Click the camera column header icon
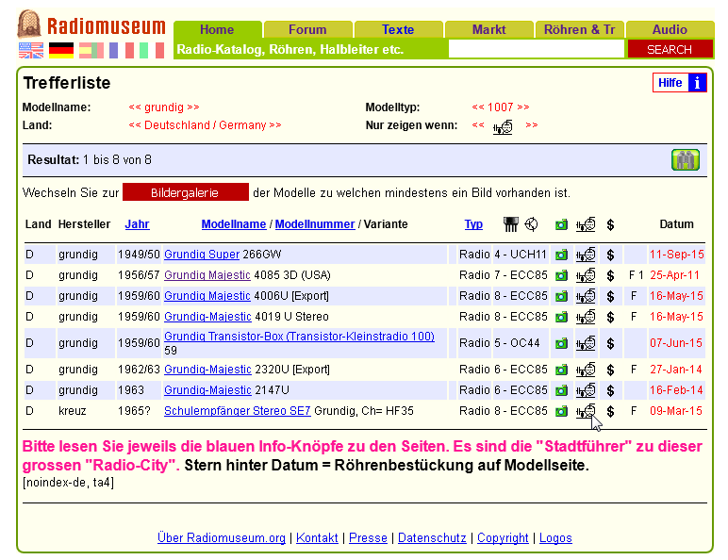This screenshot has width=728, height=560. click(x=561, y=224)
